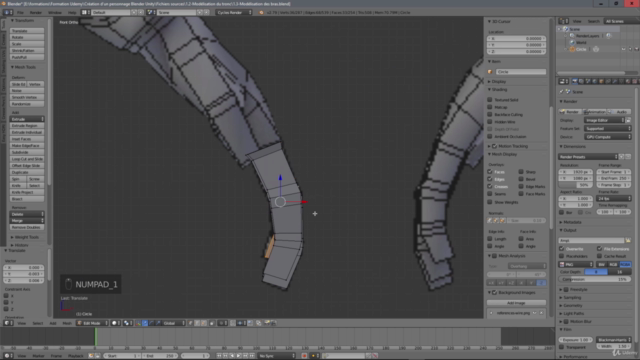Switch to edge select mode icon

point(197,323)
